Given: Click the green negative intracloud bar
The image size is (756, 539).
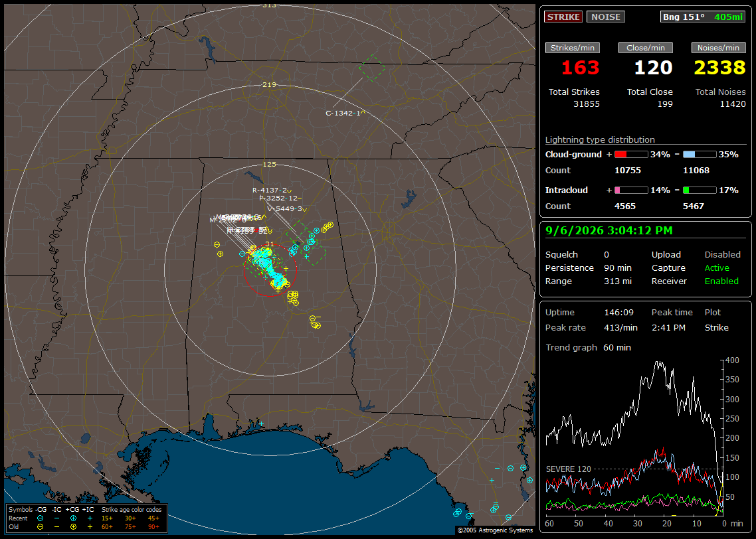Looking at the screenshot, I should point(700,191).
